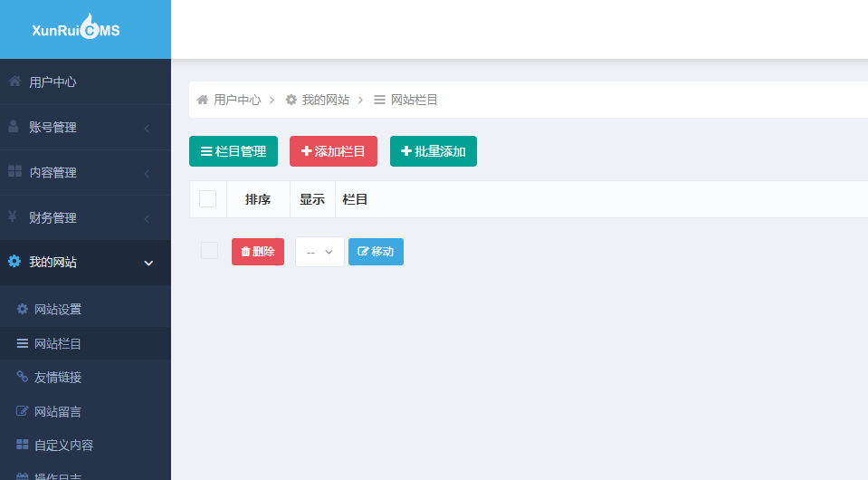The image size is (868, 480).
Task: Expand the 内容管理 menu arrow
Action: (x=147, y=174)
